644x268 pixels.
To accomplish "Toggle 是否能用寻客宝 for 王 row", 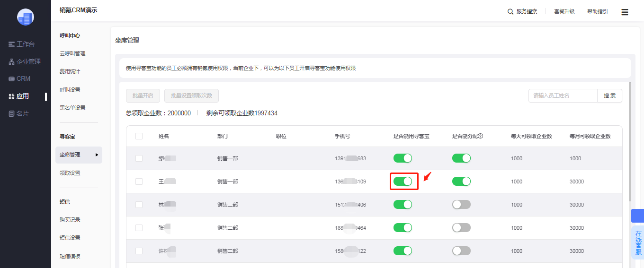I will tap(402, 182).
